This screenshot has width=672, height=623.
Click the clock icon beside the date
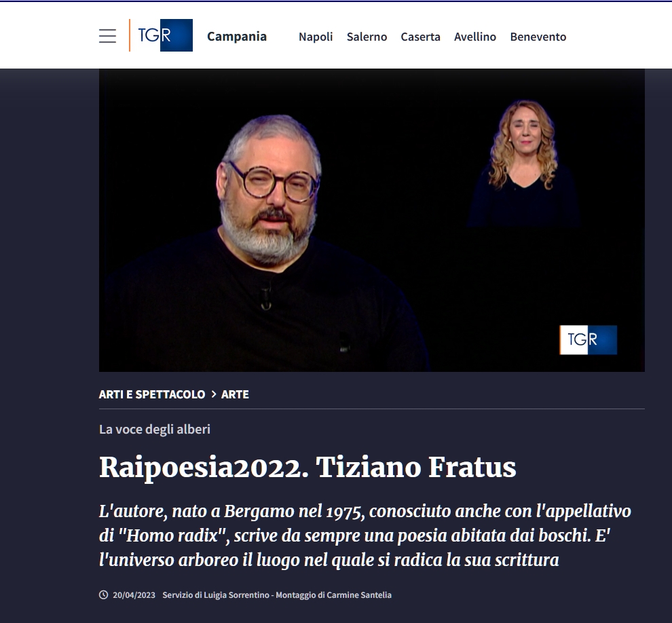click(103, 594)
